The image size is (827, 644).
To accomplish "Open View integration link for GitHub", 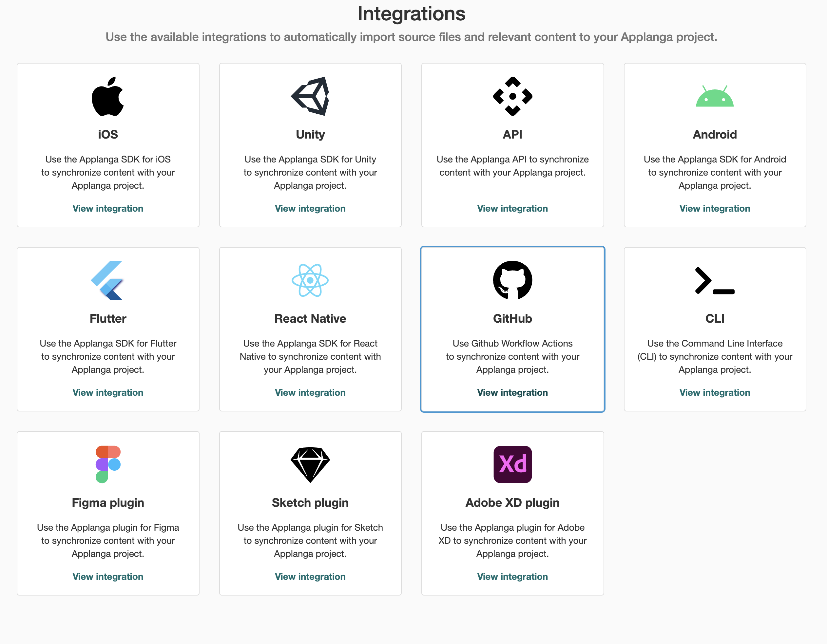I will tap(512, 393).
